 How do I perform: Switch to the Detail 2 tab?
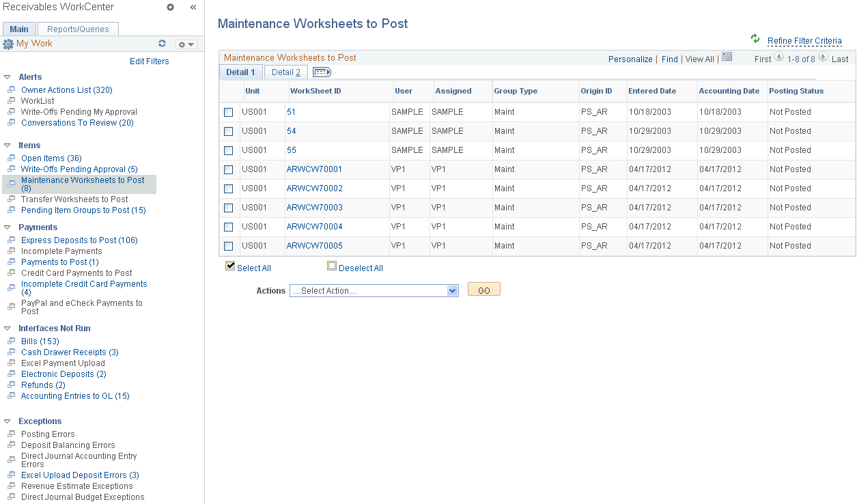point(285,72)
